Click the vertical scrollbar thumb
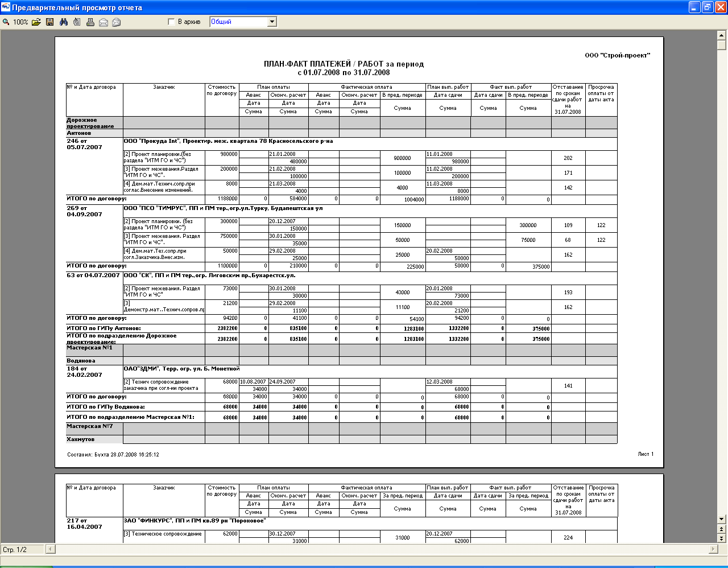 722,46
